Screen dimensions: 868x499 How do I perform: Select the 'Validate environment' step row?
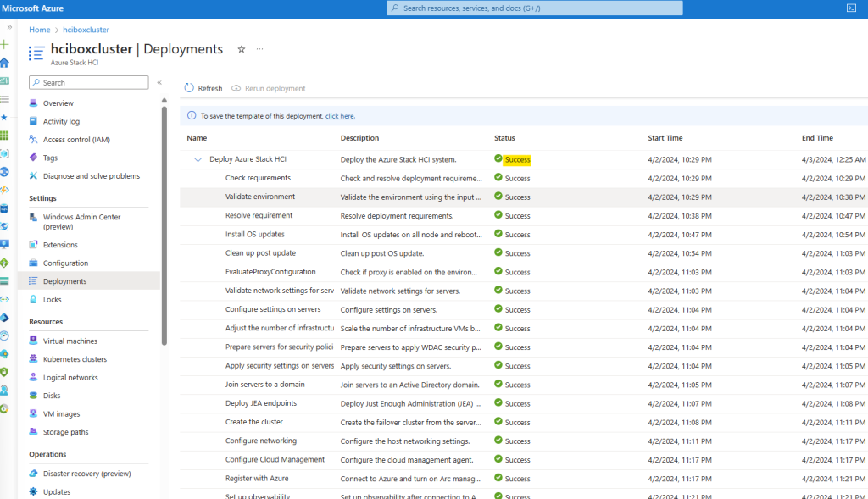coord(524,197)
